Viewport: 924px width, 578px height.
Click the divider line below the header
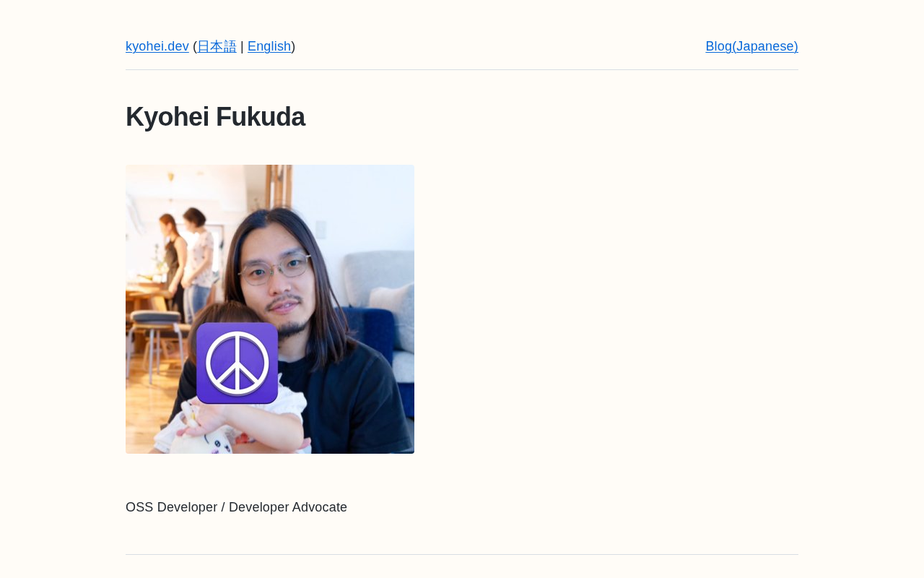(x=462, y=69)
